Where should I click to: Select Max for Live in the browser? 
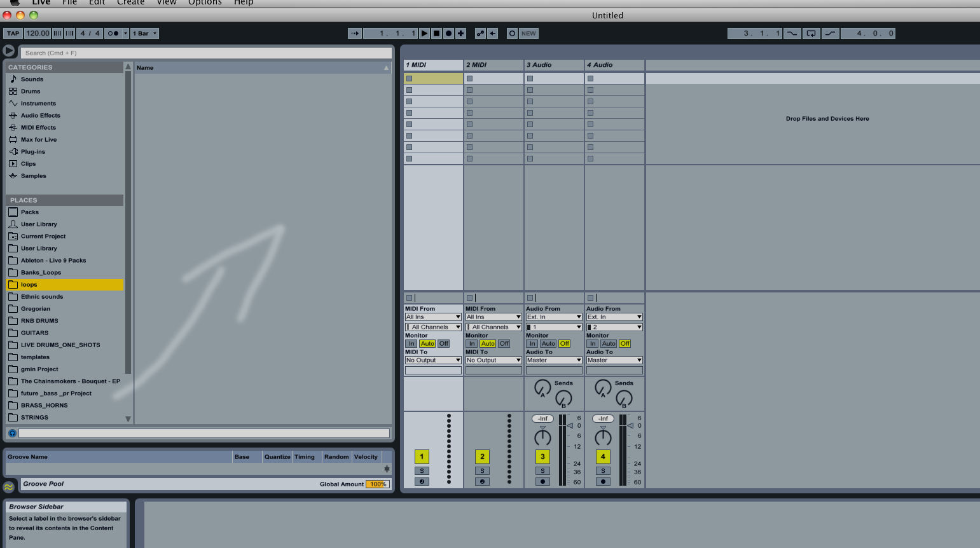39,139
